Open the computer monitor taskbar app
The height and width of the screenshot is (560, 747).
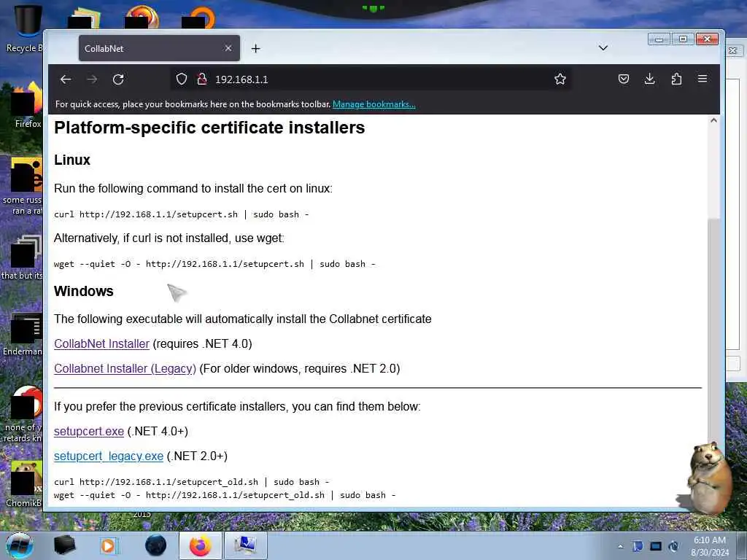coord(245,545)
